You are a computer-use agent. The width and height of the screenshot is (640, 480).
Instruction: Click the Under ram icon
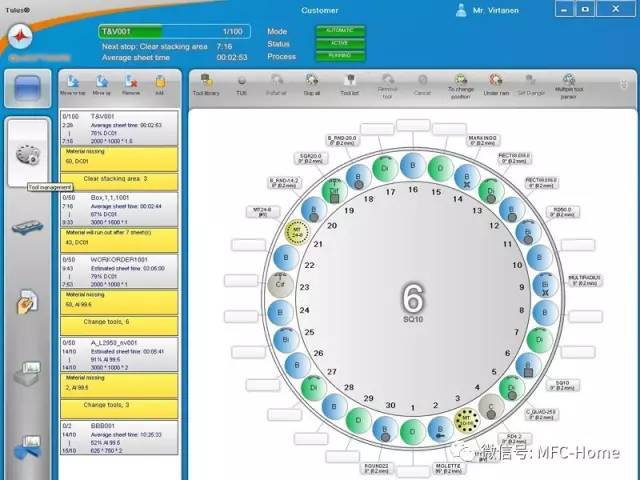point(495,83)
